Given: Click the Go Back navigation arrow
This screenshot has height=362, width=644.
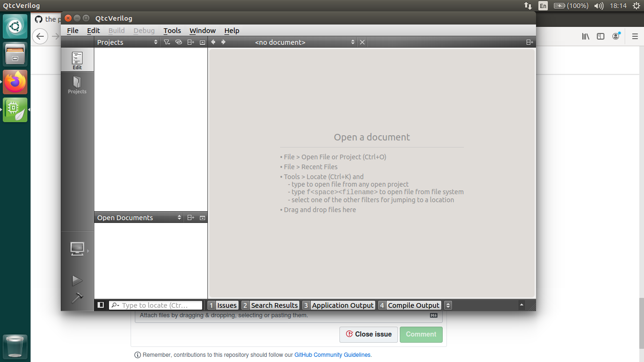Looking at the screenshot, I should pos(213,42).
